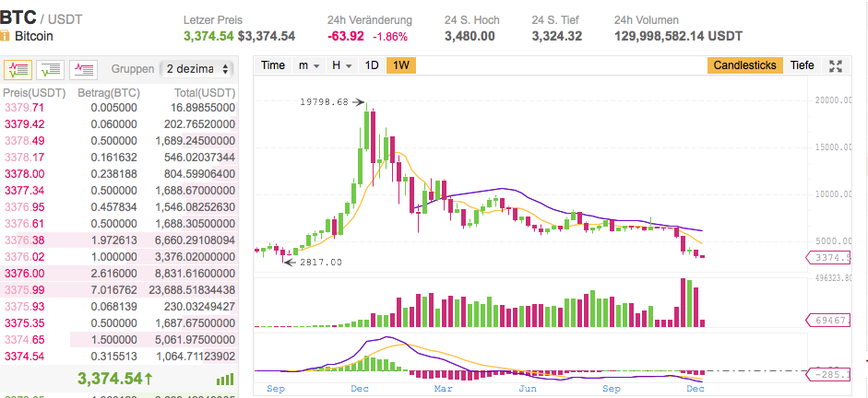Image resolution: width=868 pixels, height=398 pixels.
Task: Open the hours interval dropdown
Action: tap(342, 65)
